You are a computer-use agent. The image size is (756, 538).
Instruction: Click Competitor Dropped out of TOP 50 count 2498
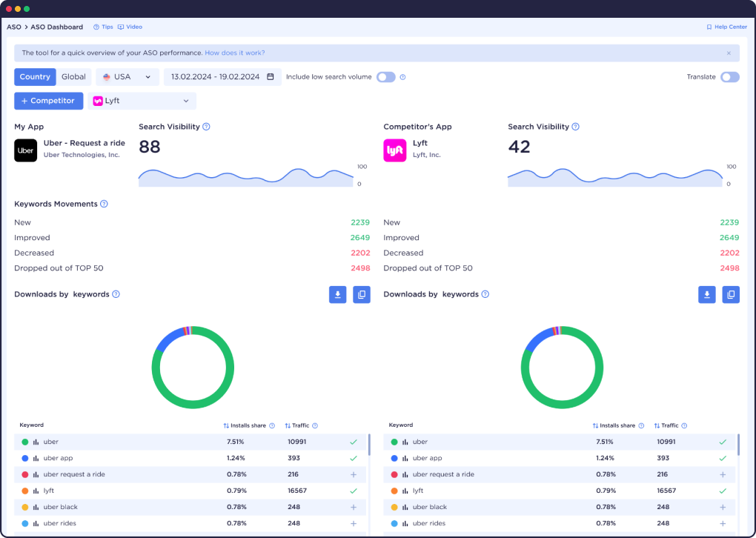729,268
